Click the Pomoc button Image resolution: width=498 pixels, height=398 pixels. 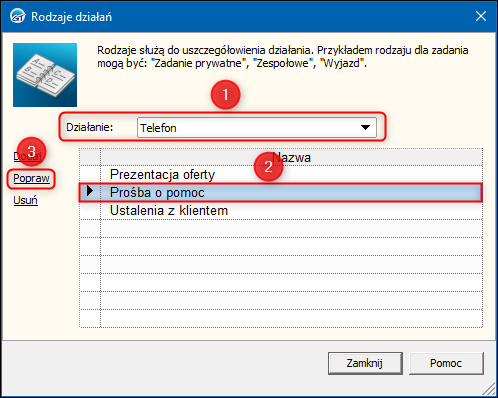click(446, 363)
